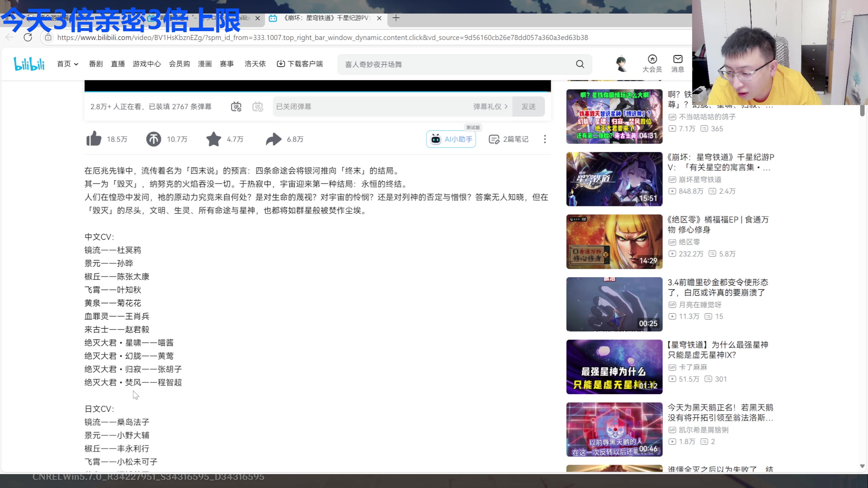Open site info lock icon
Viewport: 868px width, 488px height.
click(x=48, y=37)
